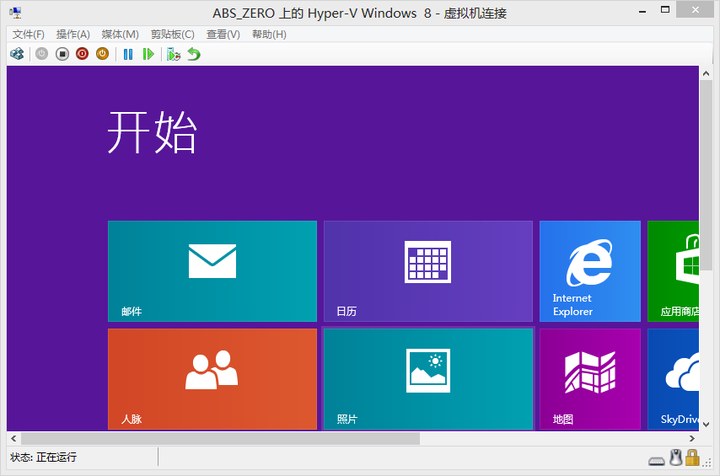Open the 文件(F) menu
This screenshot has width=720, height=476.
tap(28, 34)
